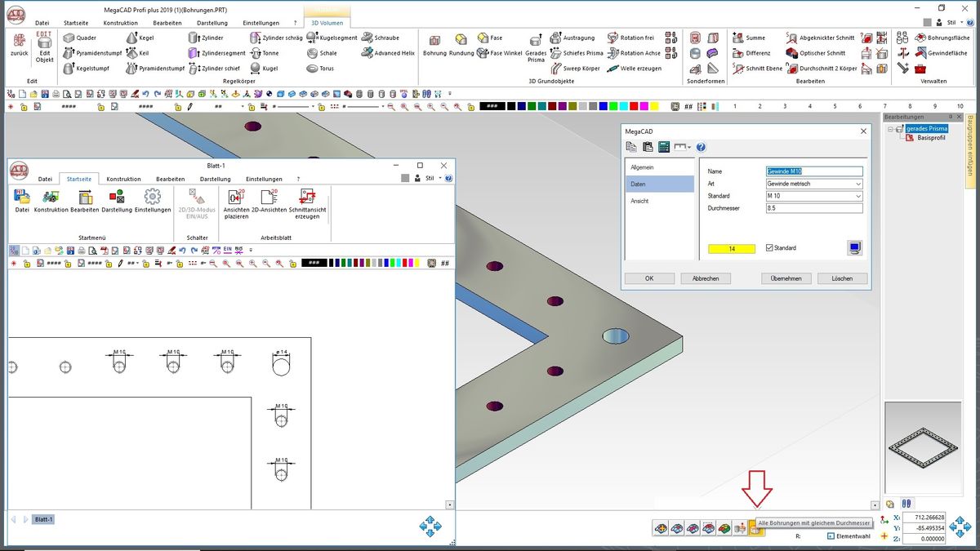Click Ansichten platzieren in Blatt-1 window
Viewport: 980px width, 551px height.
pos(235,201)
